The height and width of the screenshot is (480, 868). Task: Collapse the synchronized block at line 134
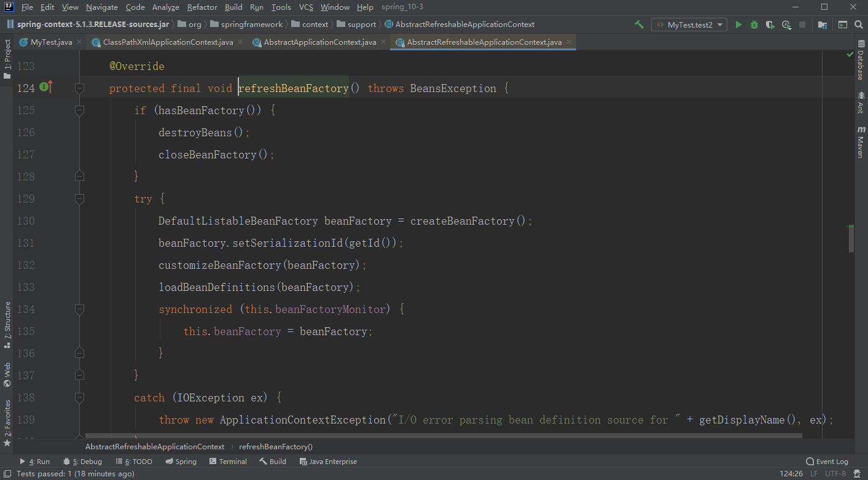pos(79,309)
